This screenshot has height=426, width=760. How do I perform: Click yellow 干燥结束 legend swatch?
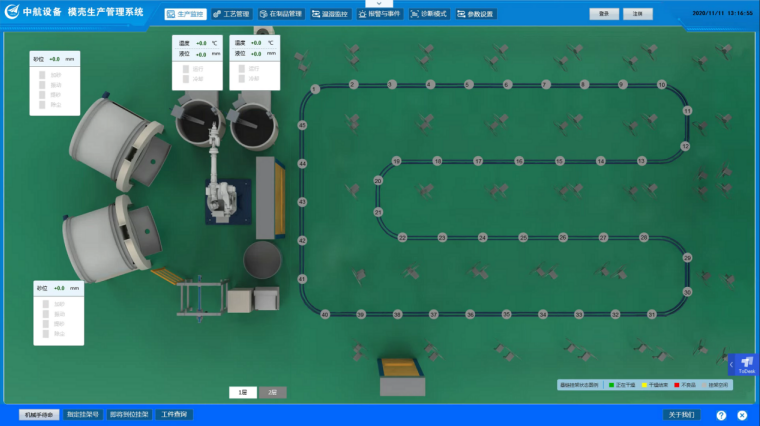click(644, 385)
